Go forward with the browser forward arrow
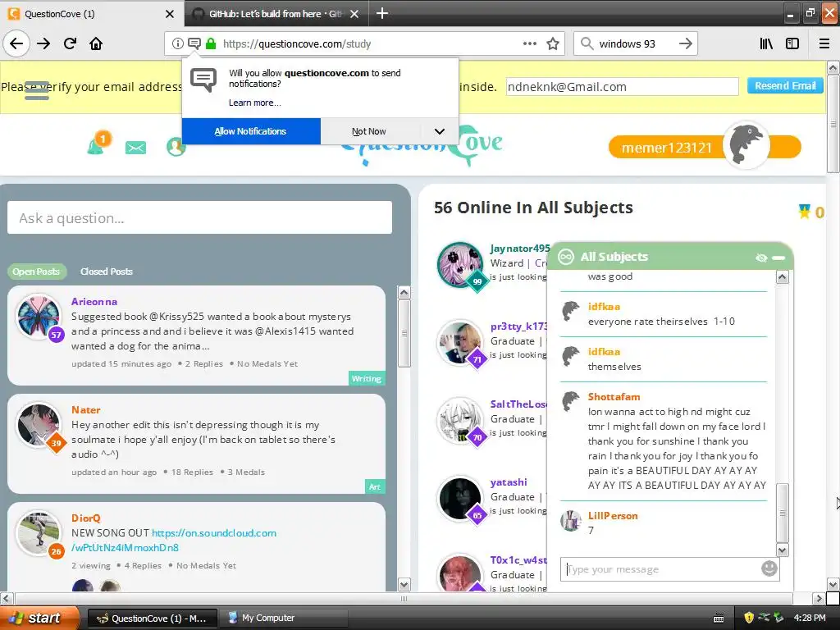The image size is (840, 630). coord(43,43)
